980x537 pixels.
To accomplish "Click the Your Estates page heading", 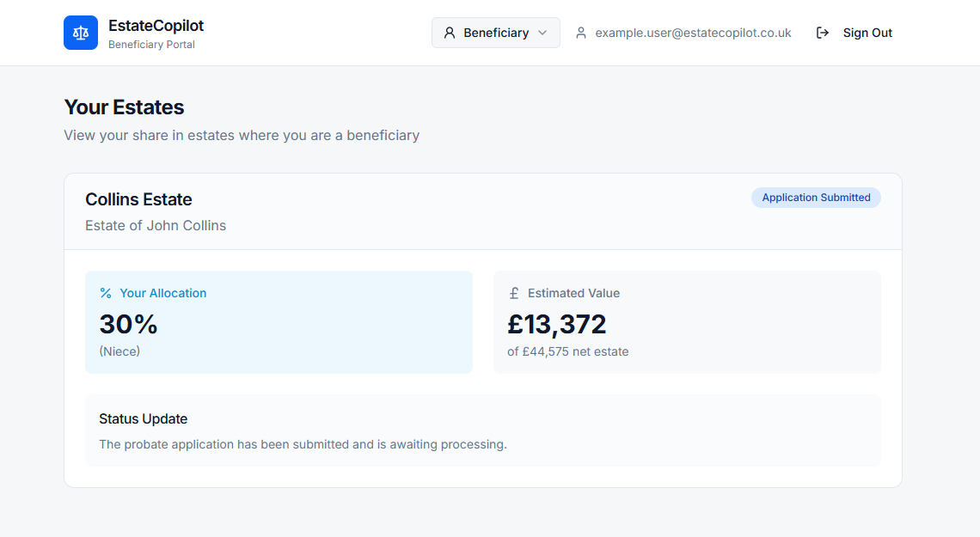I will (124, 107).
